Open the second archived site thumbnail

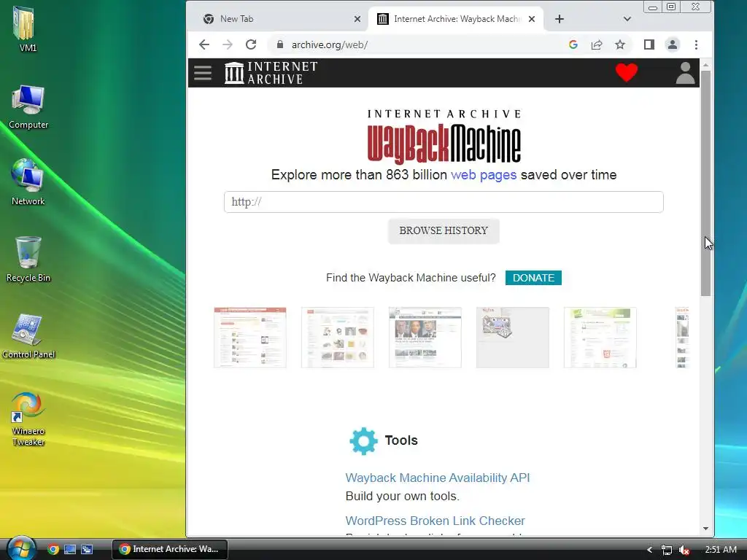pos(338,338)
